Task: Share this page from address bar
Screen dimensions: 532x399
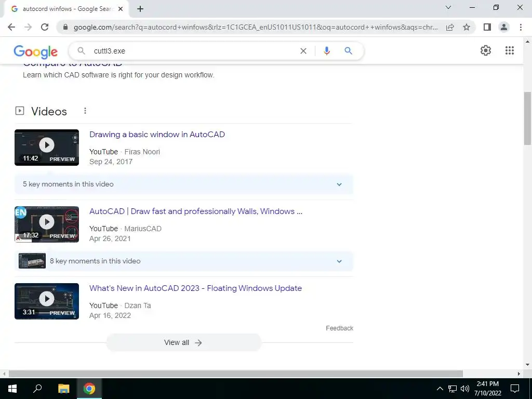Action: (x=450, y=27)
